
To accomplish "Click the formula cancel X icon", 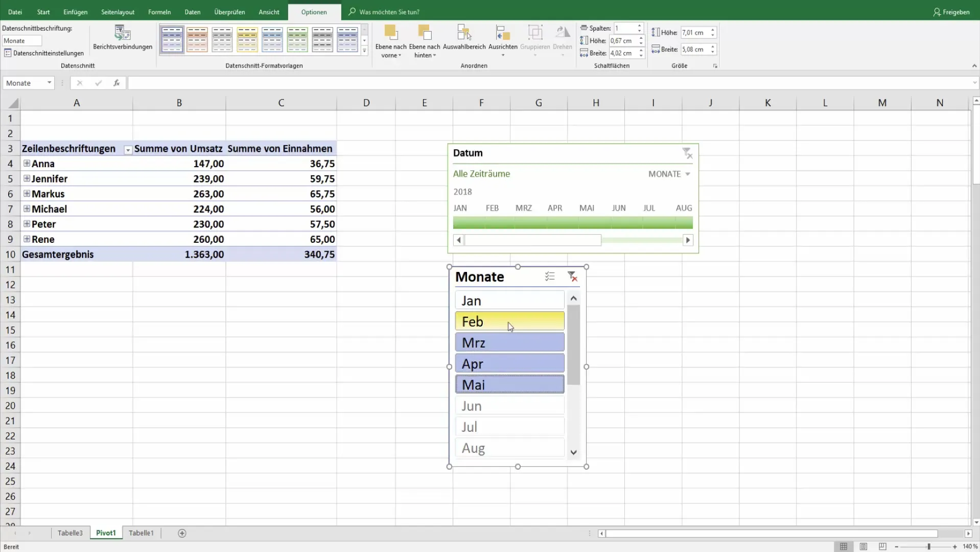I will coord(80,83).
